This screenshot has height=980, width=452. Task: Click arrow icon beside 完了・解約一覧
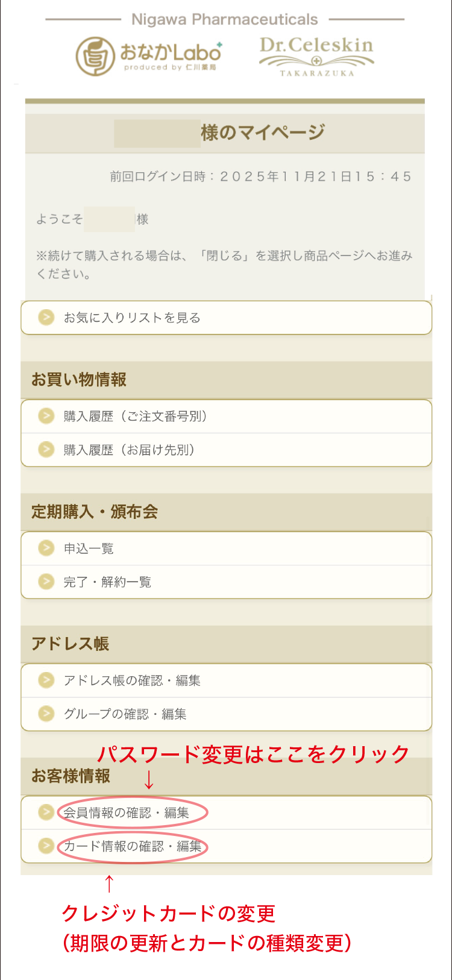46,582
